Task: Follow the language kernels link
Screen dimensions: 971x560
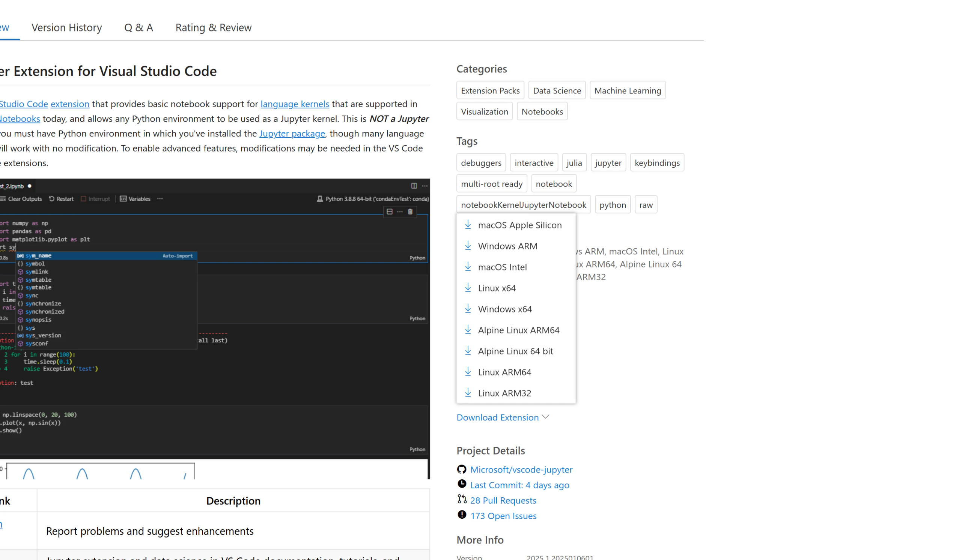Action: pyautogui.click(x=294, y=104)
